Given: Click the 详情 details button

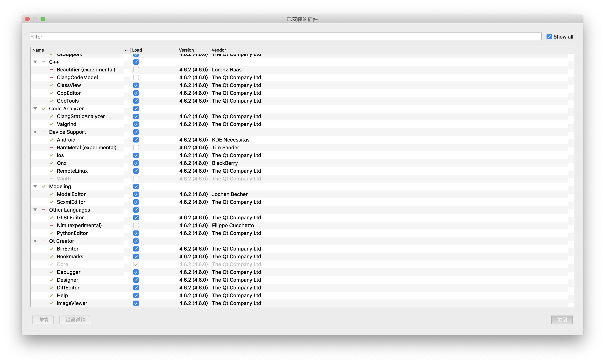Looking at the screenshot, I should click(43, 320).
